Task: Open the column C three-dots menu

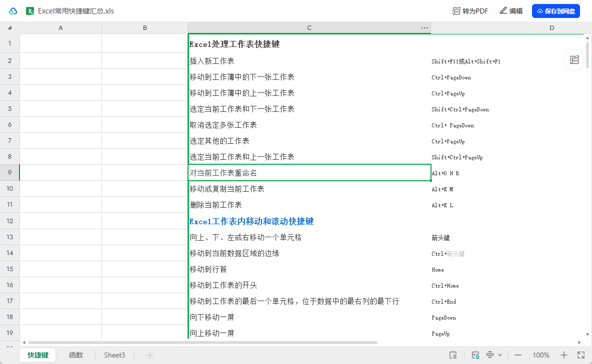Action: (x=424, y=28)
